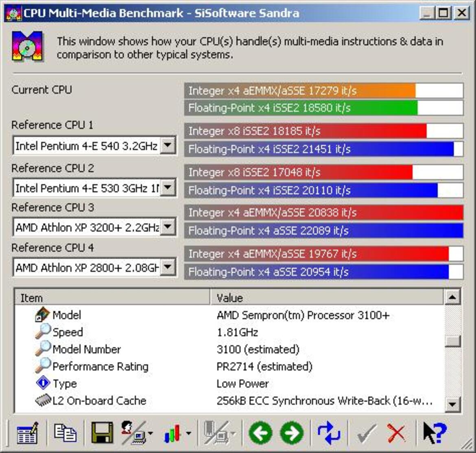Click the red Integer x8 iSSE2 17048 bar

click(323, 172)
